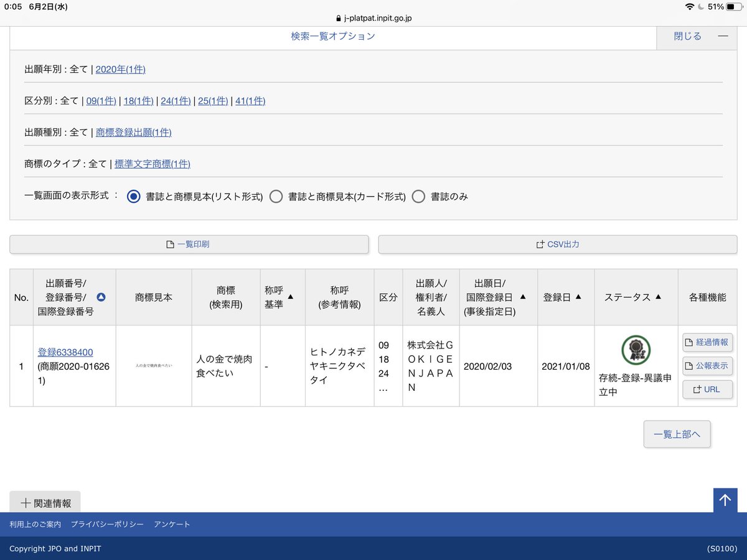Sort by 出願日 column arrow
Image resolution: width=747 pixels, height=560 pixels.
[x=523, y=297]
